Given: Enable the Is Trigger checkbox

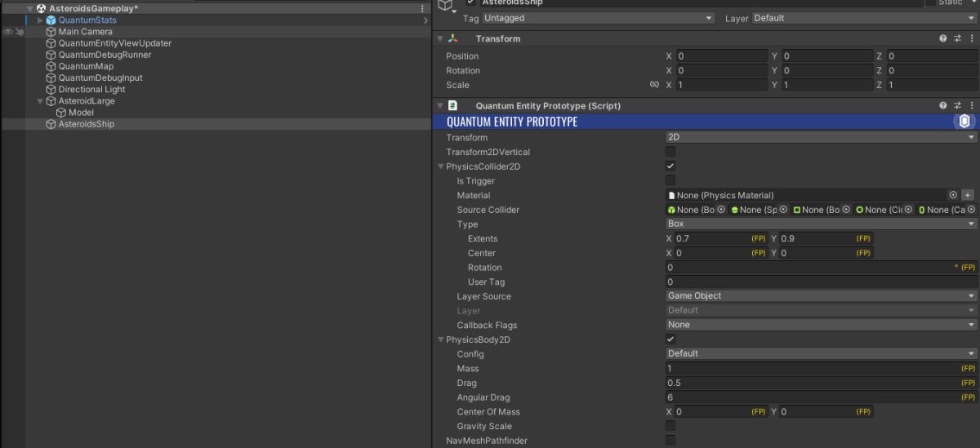Looking at the screenshot, I should pos(670,180).
